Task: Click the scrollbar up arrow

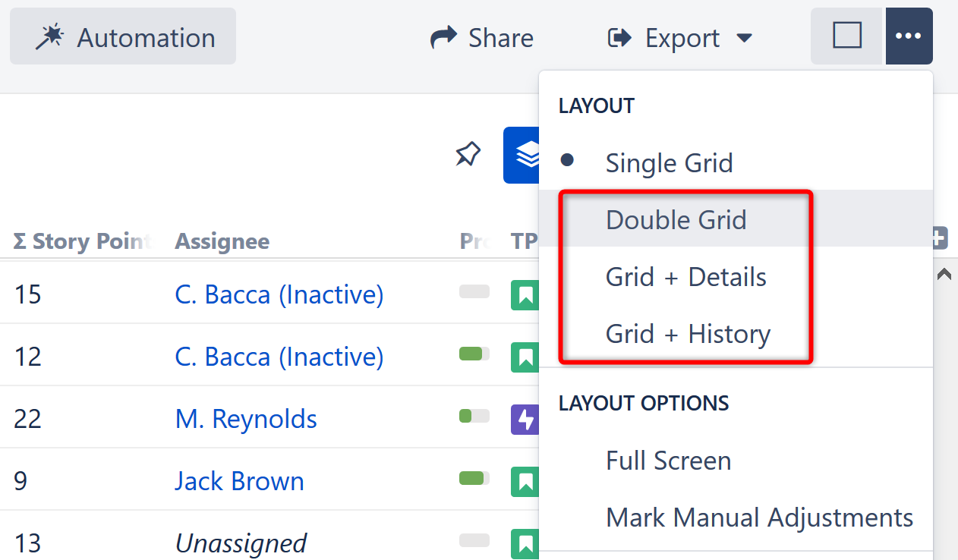Action: [x=944, y=274]
